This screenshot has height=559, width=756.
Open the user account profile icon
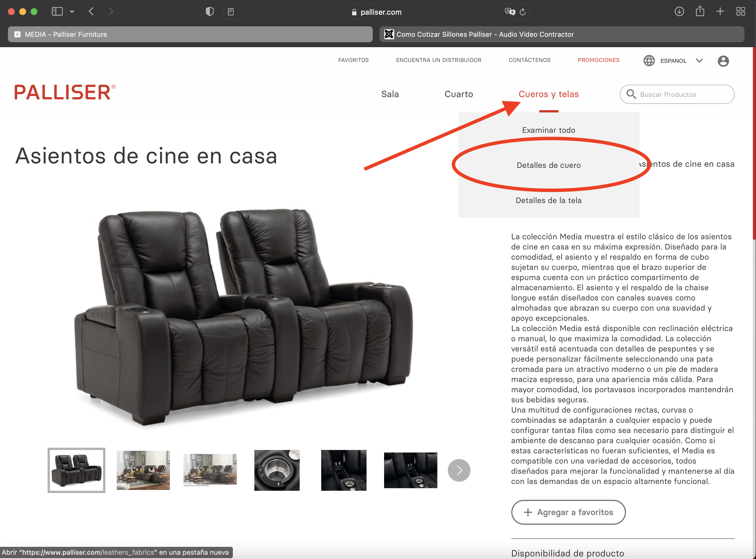(x=723, y=61)
